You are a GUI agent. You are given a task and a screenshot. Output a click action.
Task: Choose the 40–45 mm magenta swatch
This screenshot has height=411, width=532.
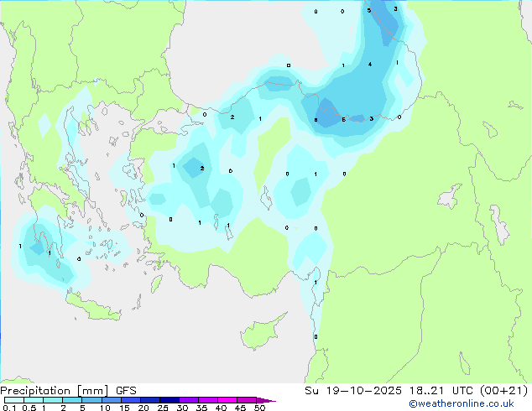(227, 400)
